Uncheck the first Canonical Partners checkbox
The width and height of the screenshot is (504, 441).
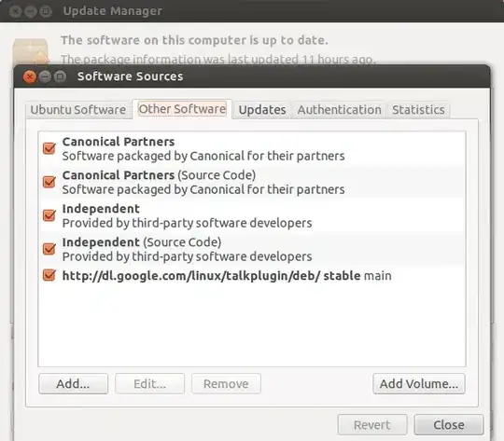tap(49, 148)
